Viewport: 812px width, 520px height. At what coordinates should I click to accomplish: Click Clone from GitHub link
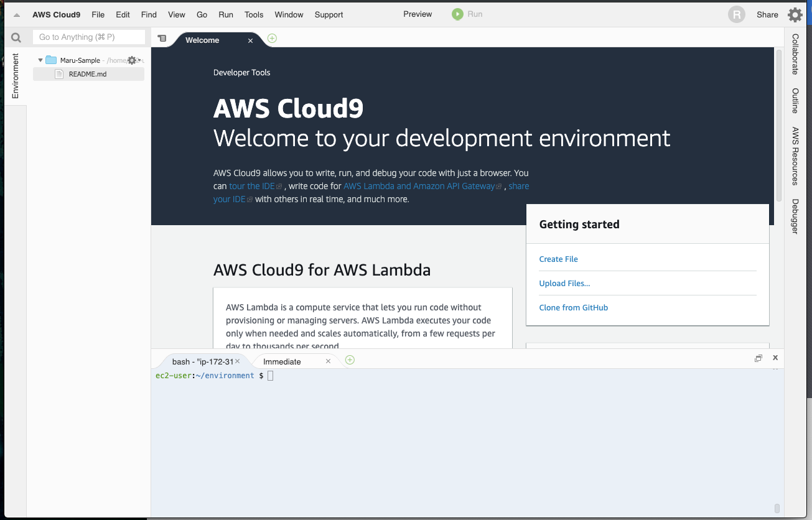573,308
